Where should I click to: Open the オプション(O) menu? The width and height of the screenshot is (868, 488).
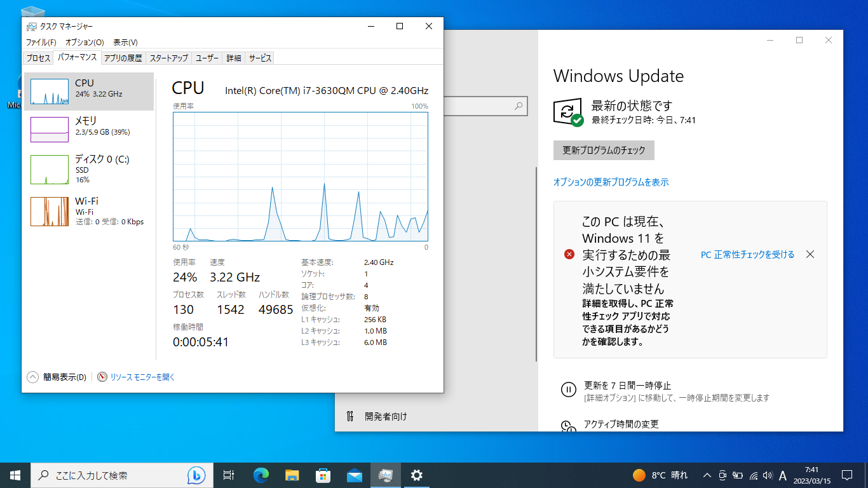tap(85, 42)
